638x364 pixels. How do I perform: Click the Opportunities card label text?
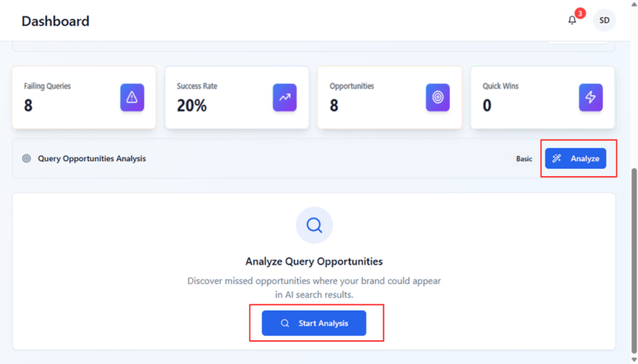tap(351, 86)
